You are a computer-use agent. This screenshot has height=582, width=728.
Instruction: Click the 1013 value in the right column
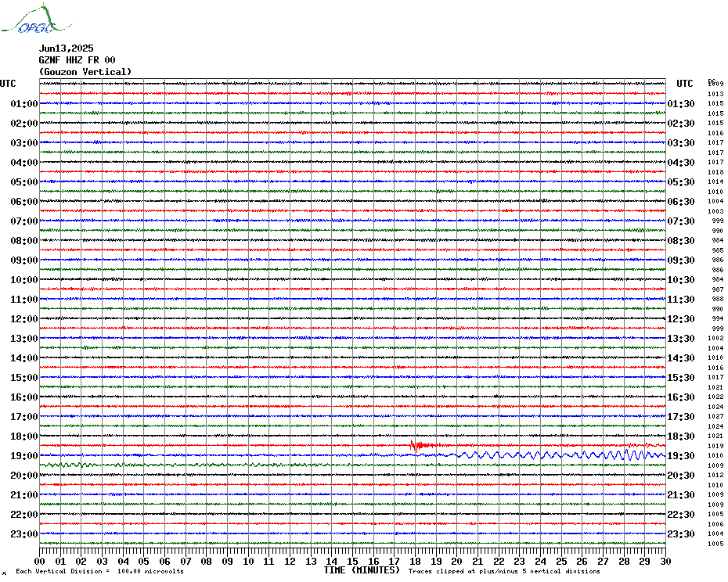tap(715, 94)
